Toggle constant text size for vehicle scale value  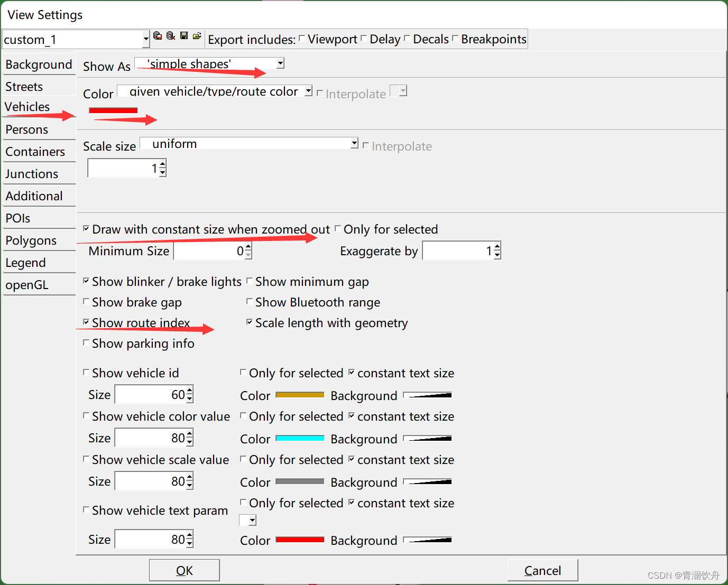click(x=352, y=459)
